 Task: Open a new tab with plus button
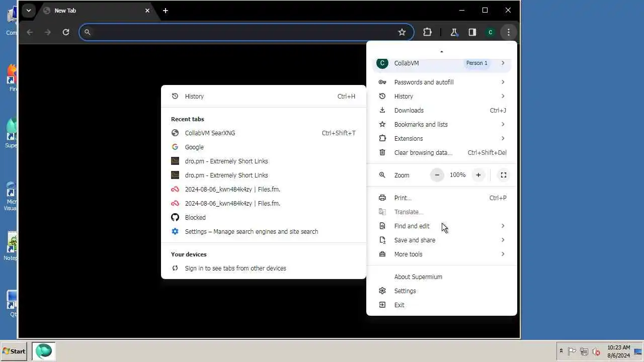point(166,11)
